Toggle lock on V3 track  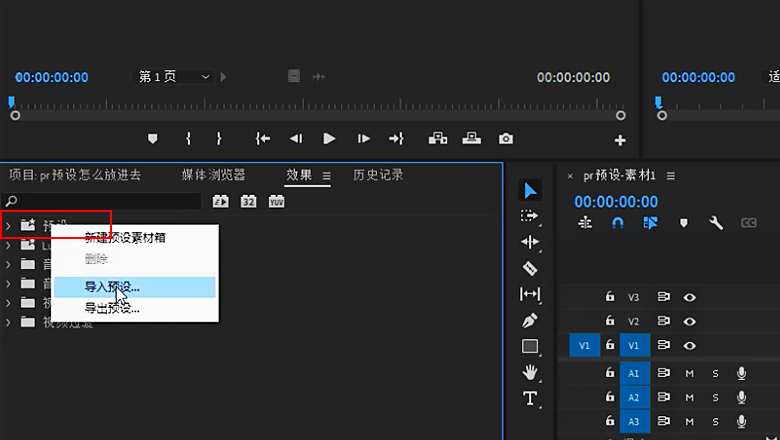pos(610,297)
